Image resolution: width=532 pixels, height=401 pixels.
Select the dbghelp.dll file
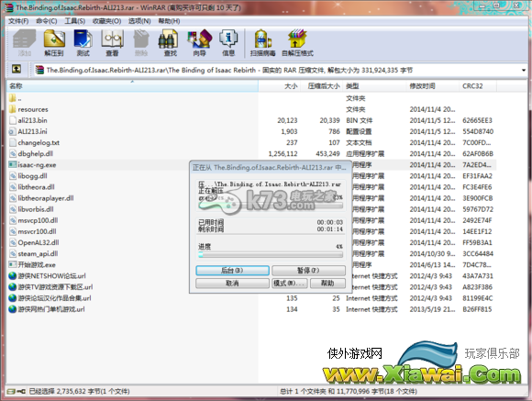click(x=31, y=153)
